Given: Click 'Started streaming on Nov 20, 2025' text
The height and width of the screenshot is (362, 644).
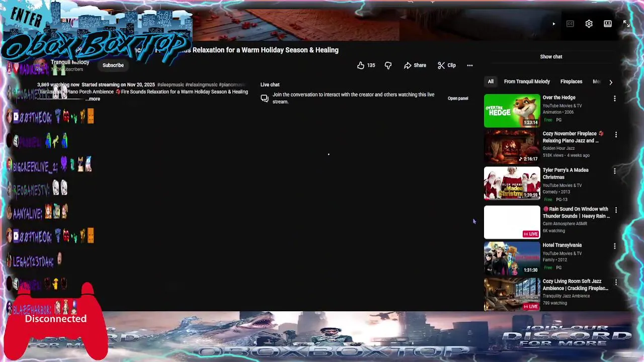Looking at the screenshot, I should [118, 85].
